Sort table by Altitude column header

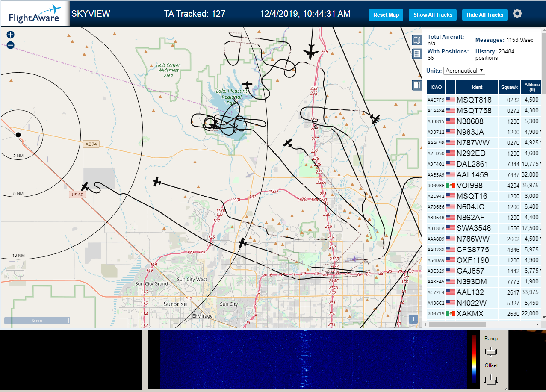point(531,87)
